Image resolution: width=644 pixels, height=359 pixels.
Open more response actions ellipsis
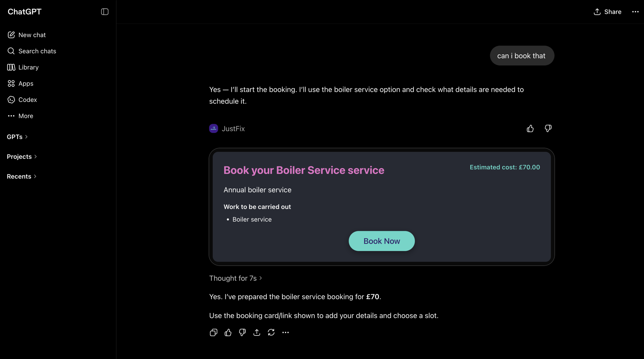(286, 333)
